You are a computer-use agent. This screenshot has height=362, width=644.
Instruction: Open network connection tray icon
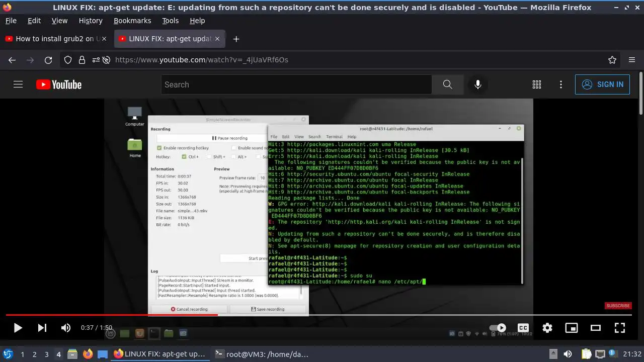coord(600,354)
